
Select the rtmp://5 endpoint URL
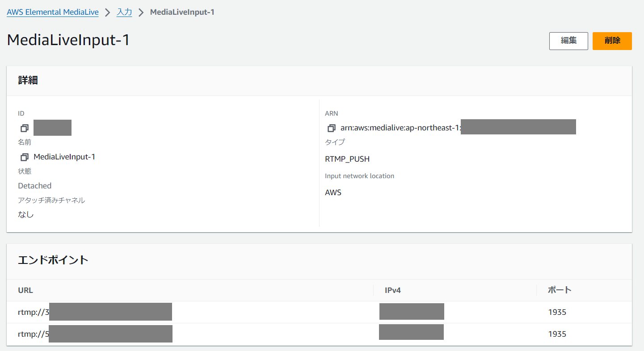[x=33, y=334]
